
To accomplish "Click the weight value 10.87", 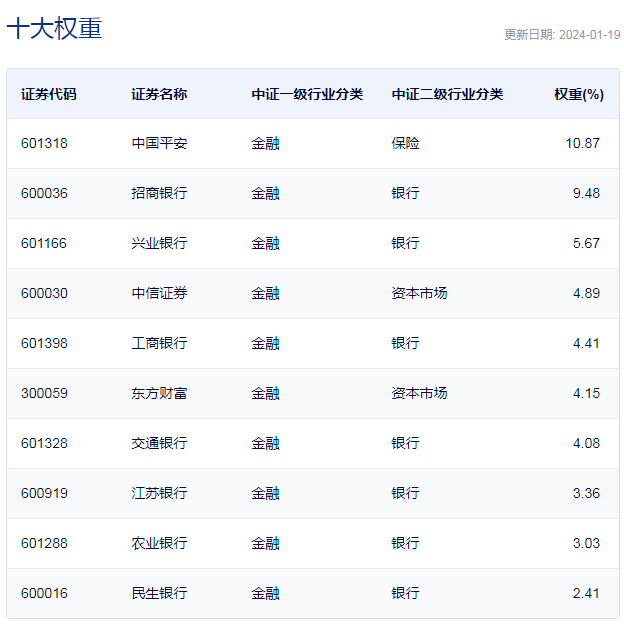I will tap(582, 143).
